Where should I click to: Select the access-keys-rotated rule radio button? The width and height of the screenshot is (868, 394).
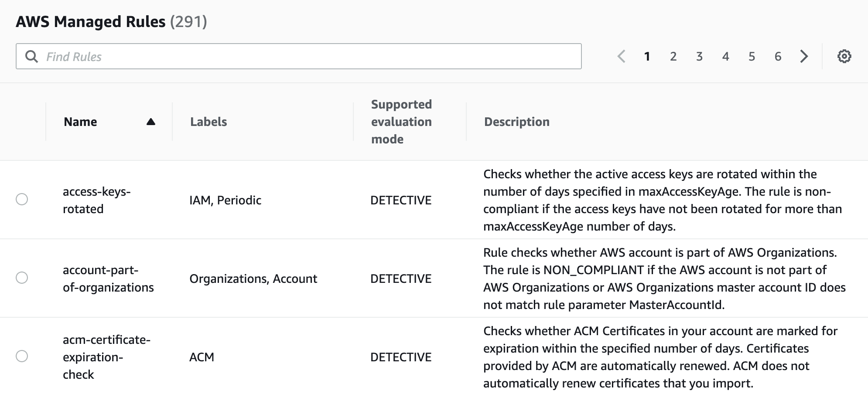point(22,199)
